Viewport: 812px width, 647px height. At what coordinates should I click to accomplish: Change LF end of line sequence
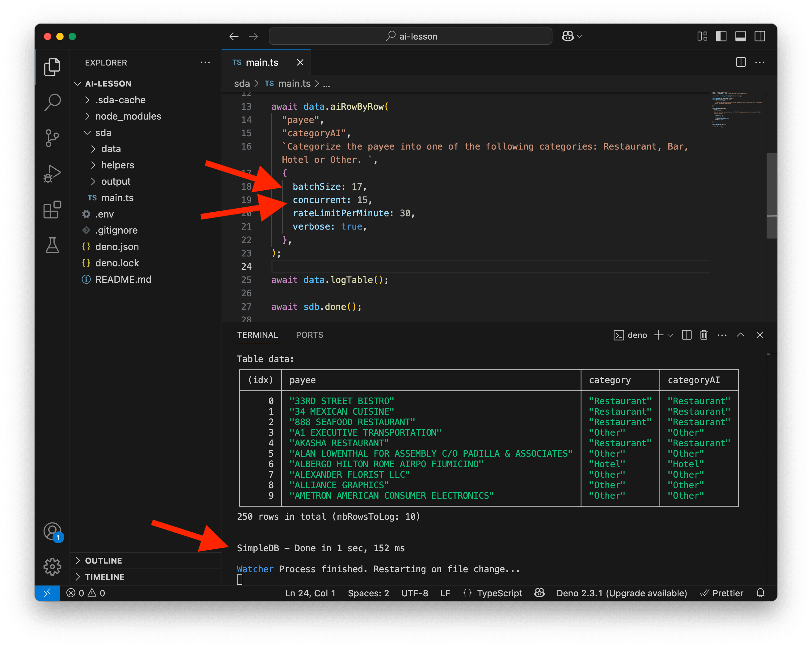(x=445, y=593)
